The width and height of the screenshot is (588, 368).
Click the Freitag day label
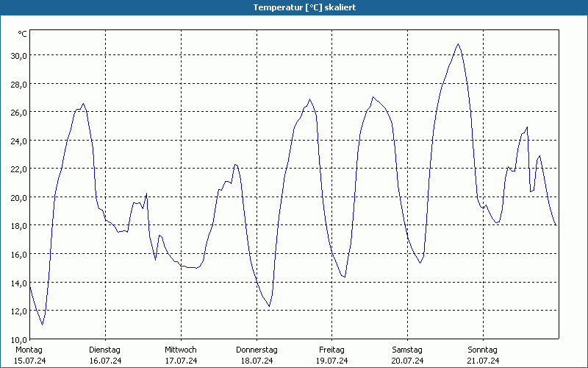331,350
